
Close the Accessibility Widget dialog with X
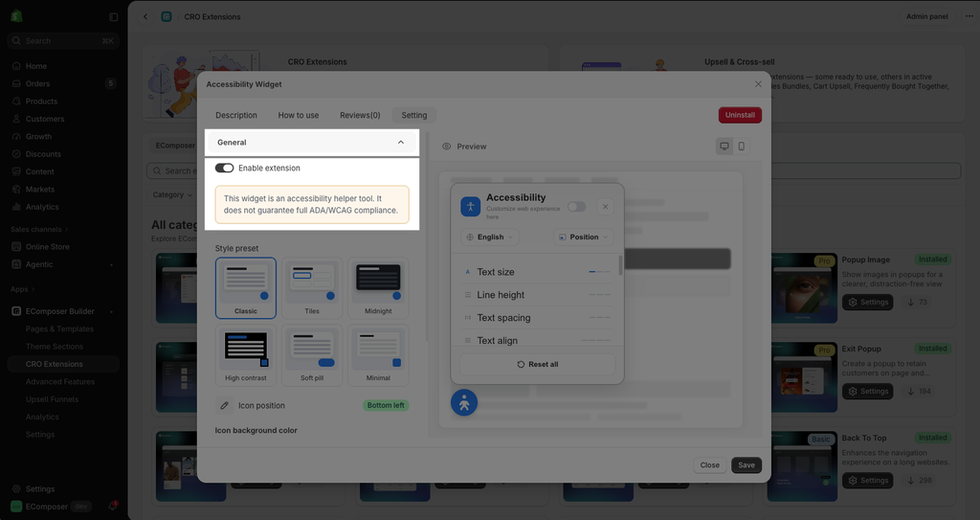(758, 84)
